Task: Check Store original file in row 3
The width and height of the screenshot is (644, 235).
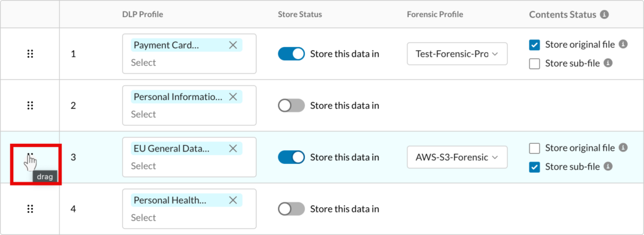Action: tap(535, 148)
